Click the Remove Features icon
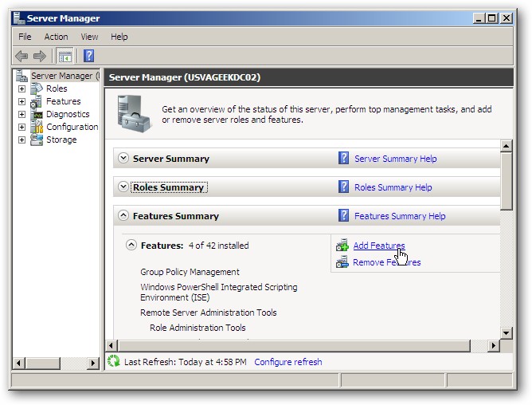532x405 pixels. 342,262
